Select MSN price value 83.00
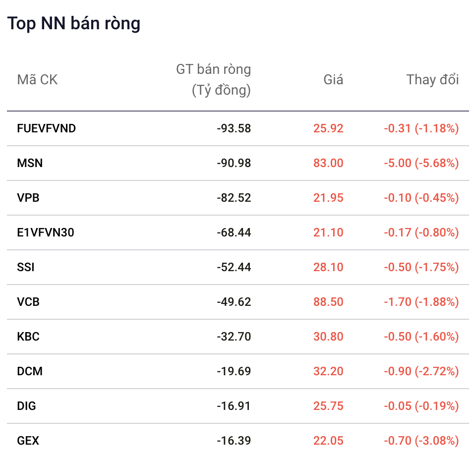This screenshot has width=476, height=462. [328, 163]
